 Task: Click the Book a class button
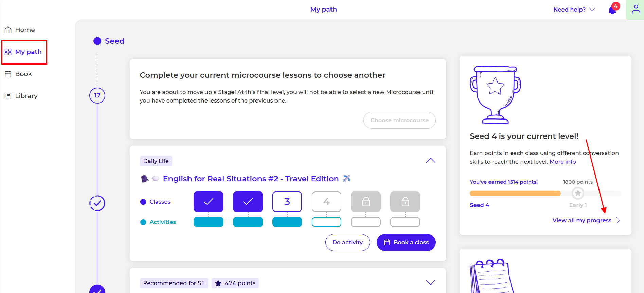[x=406, y=242]
